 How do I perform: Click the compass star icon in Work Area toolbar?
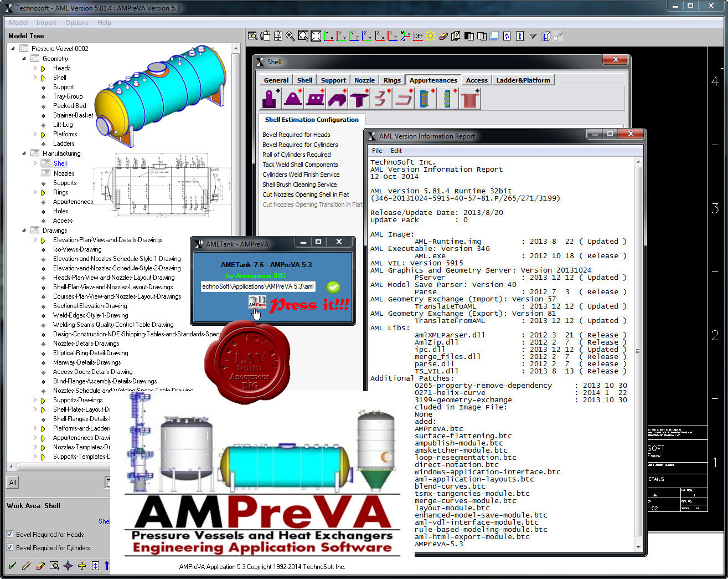pyautogui.click(x=68, y=566)
